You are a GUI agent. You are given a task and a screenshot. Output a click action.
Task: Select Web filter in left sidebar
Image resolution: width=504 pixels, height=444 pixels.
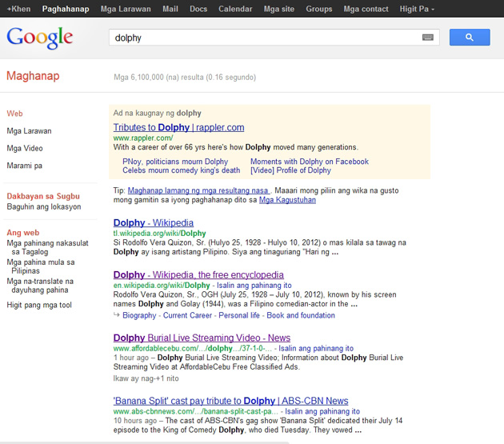(x=14, y=114)
